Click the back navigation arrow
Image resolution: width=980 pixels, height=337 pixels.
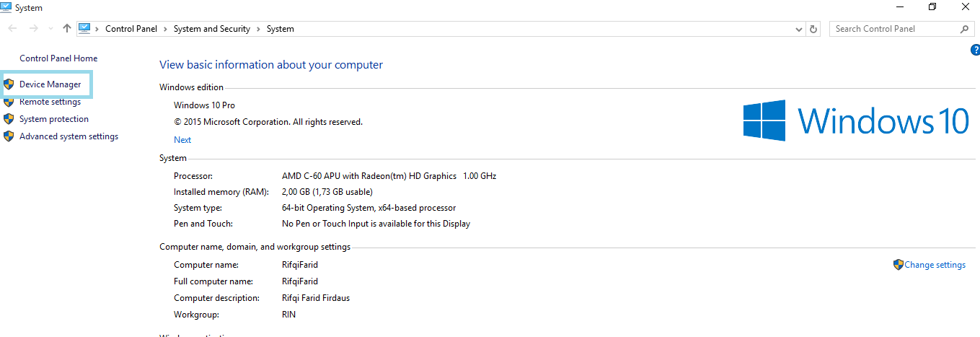pyautogui.click(x=12, y=29)
